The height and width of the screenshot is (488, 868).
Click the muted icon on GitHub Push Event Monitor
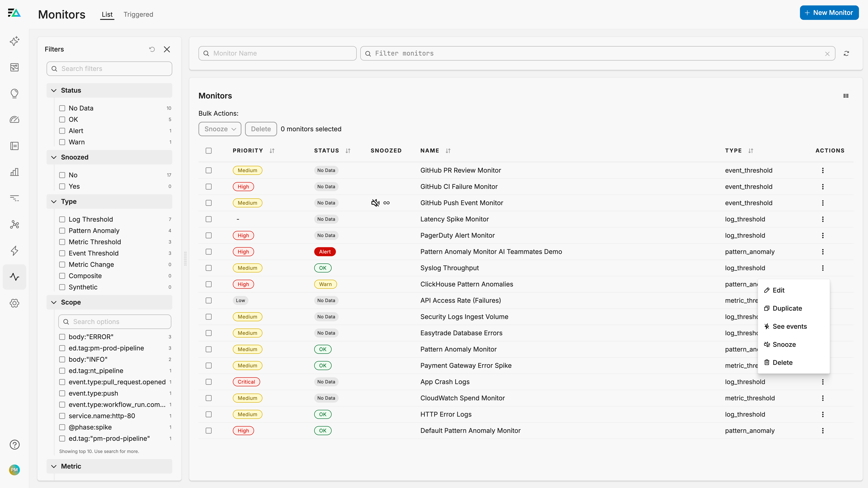tap(375, 203)
